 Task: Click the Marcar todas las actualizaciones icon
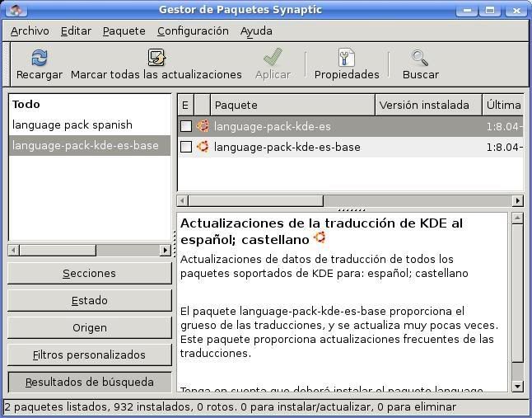(156, 57)
